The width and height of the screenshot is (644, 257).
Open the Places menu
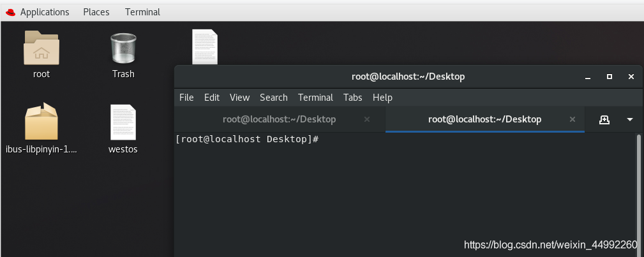tap(96, 12)
